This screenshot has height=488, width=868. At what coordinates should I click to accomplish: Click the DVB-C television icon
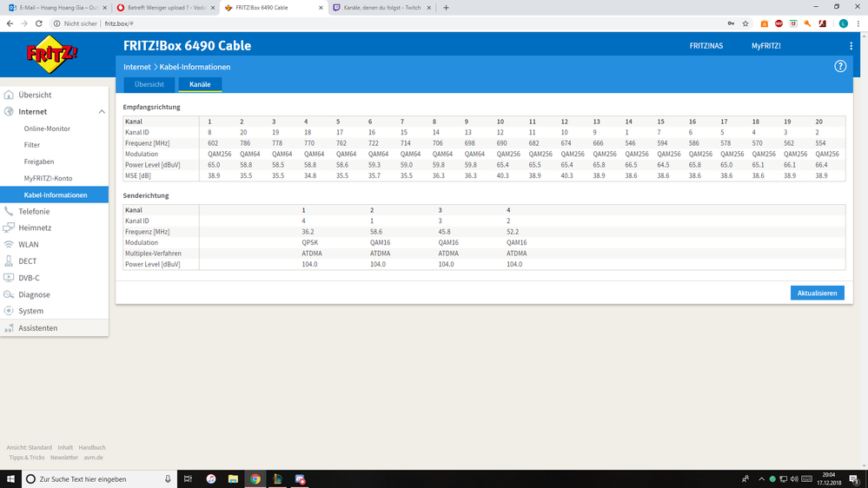coord(9,277)
